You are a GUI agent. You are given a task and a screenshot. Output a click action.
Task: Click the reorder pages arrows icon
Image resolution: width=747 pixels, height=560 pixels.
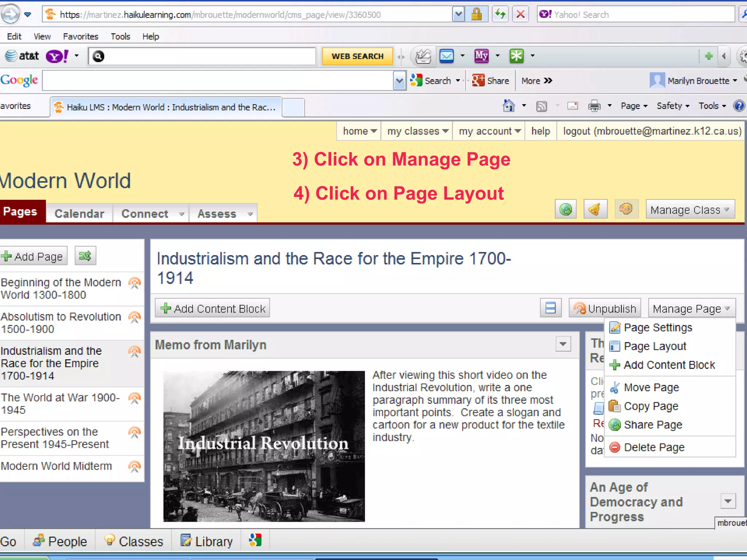[85, 256]
